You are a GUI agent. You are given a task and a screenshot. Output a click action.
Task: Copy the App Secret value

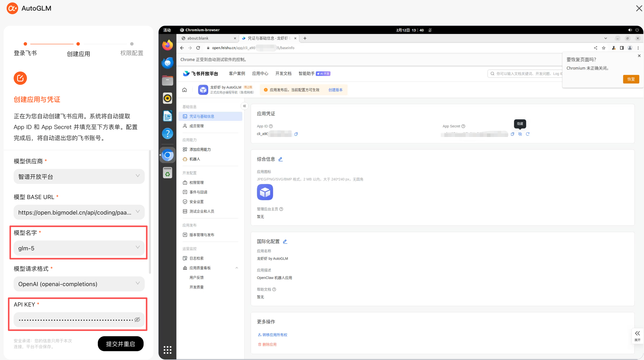[x=512, y=134]
